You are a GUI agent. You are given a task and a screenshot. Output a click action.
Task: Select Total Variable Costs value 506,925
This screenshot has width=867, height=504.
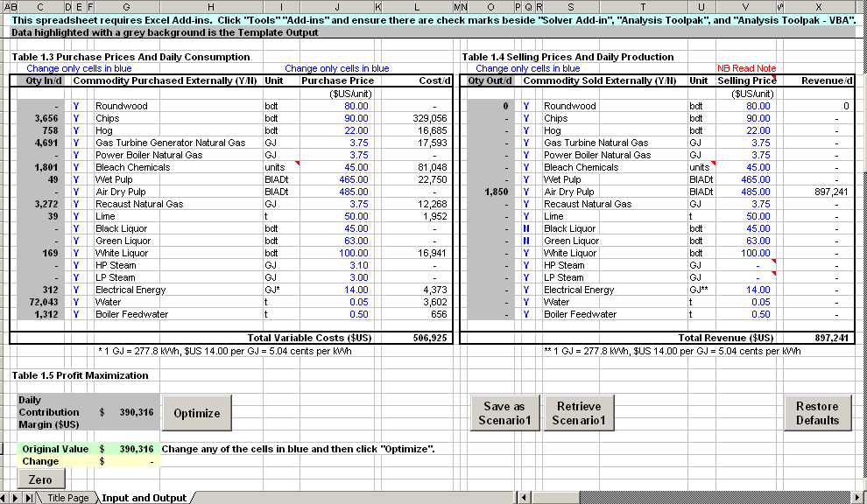417,338
